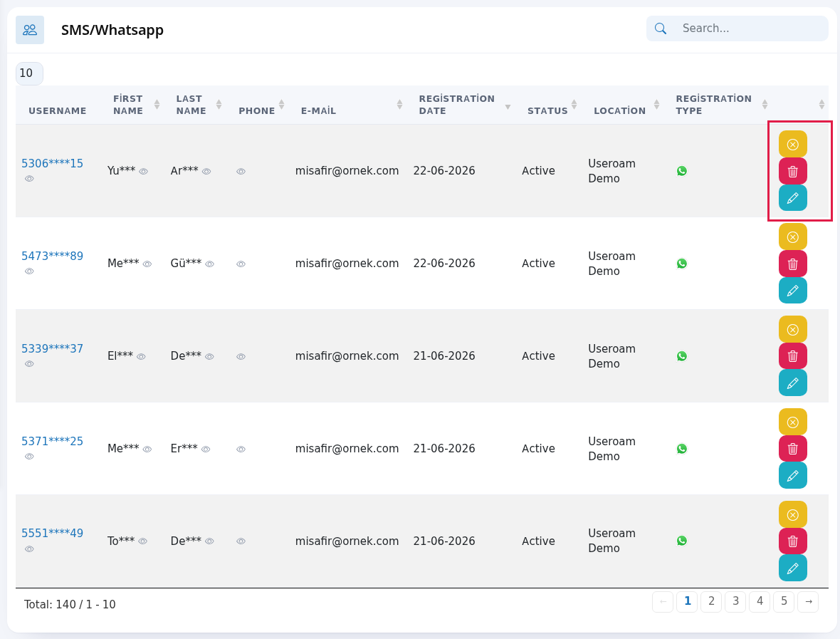Edit user 5551****49 with the pencil icon
840x639 pixels.
(x=793, y=568)
